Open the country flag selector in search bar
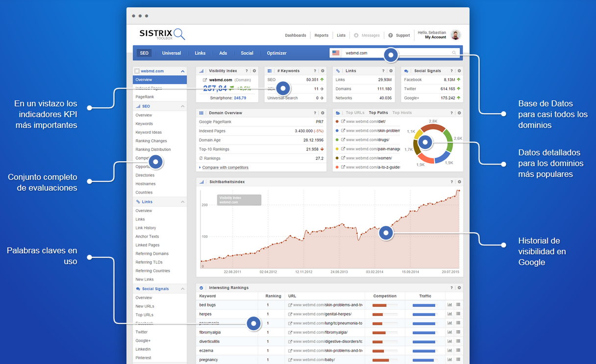The height and width of the screenshot is (364, 596). (x=336, y=53)
